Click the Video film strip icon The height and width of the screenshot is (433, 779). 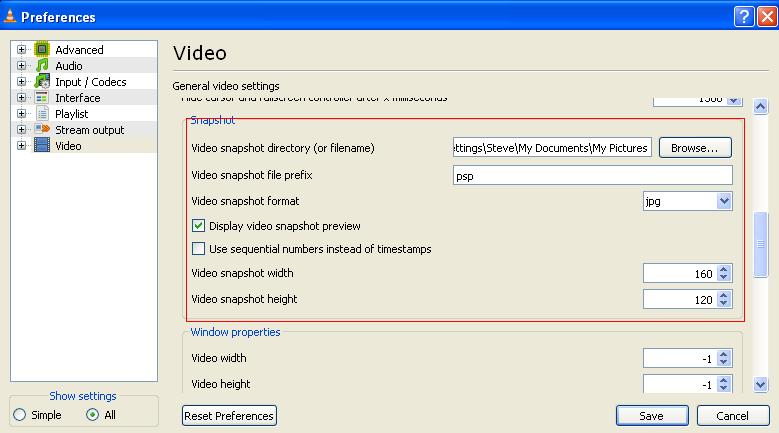pos(42,145)
